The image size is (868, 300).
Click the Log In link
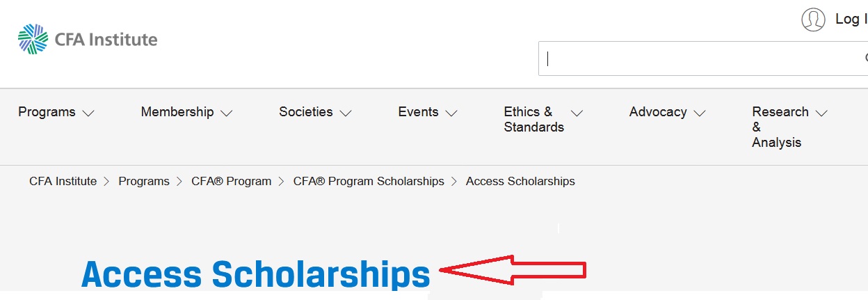coord(850,19)
